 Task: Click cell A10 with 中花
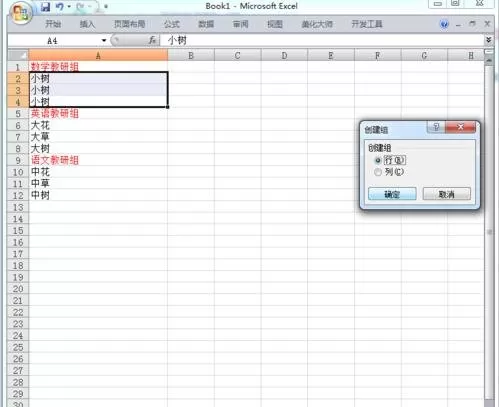(x=98, y=172)
